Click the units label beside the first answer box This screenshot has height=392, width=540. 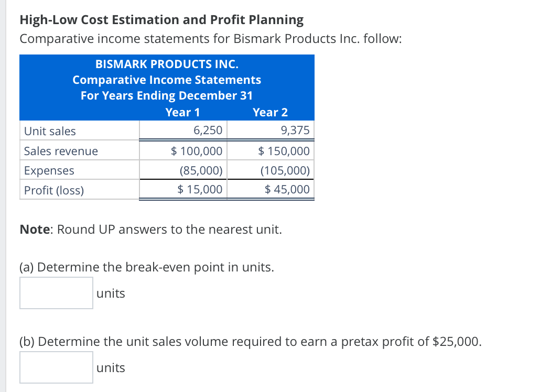pos(110,293)
